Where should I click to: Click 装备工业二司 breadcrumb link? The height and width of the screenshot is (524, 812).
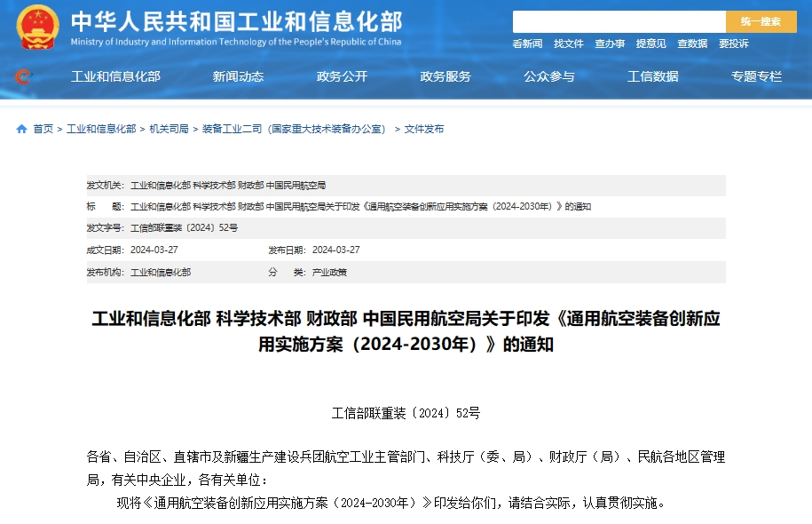pos(294,129)
